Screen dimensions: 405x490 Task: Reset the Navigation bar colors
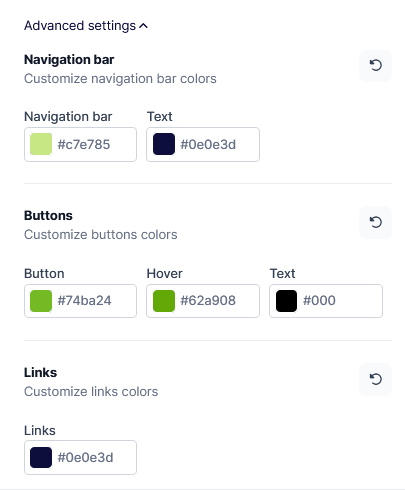[x=375, y=66]
